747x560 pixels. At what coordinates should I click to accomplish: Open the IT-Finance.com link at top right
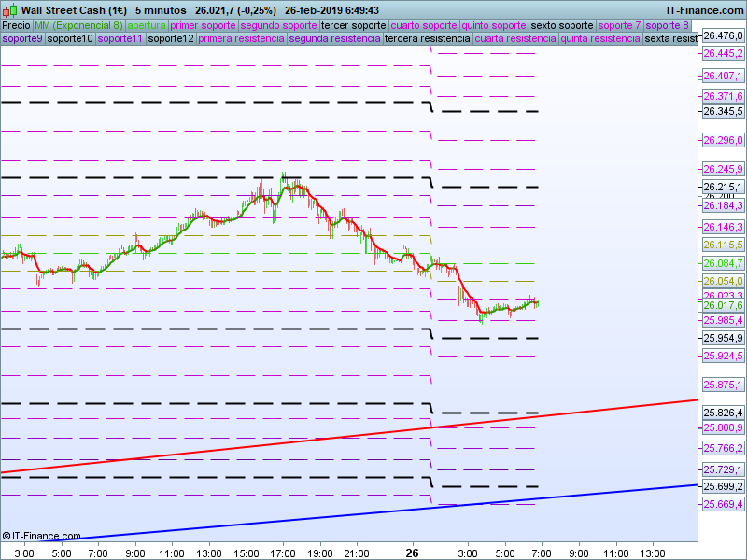point(705,10)
